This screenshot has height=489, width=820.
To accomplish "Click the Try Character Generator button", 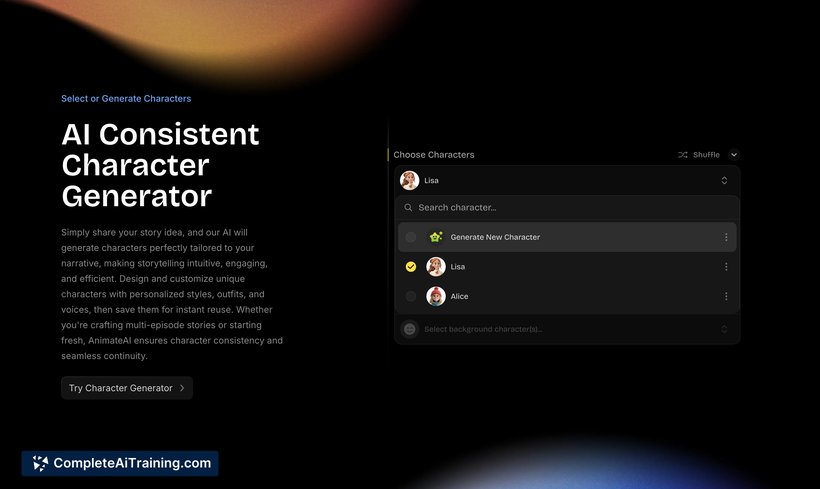I will 127,388.
